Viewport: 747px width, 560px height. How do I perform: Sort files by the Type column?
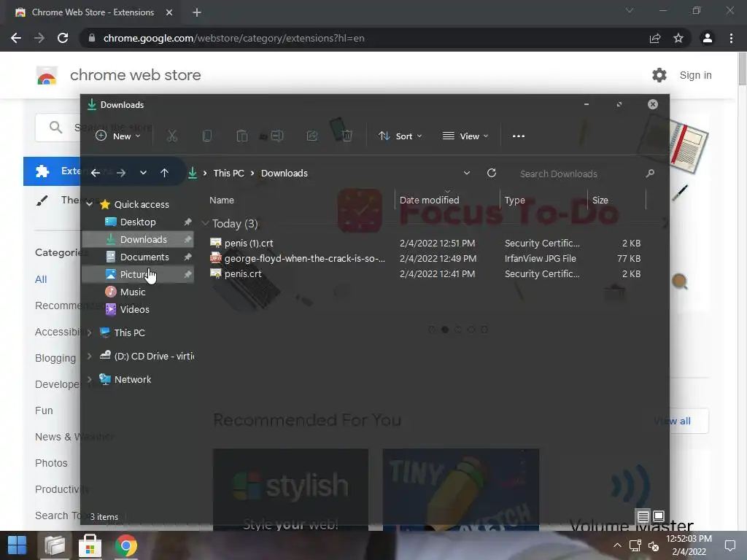[x=543, y=200]
